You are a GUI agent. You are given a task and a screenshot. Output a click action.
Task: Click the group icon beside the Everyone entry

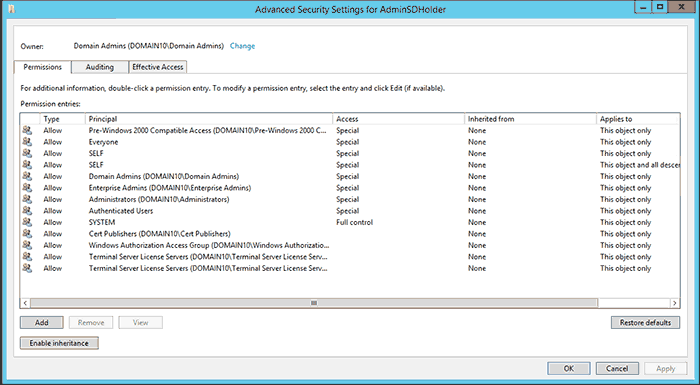coord(27,142)
